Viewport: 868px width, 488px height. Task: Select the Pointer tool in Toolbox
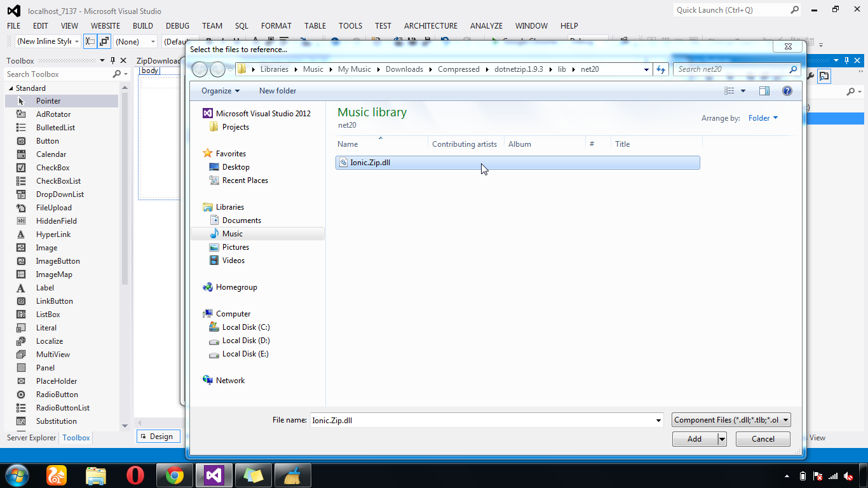coord(62,101)
